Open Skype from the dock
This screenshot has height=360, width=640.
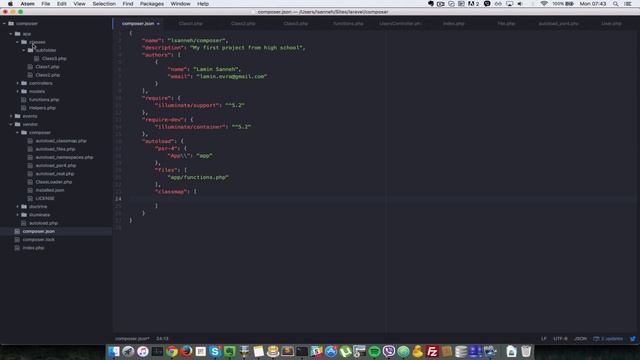215,351
